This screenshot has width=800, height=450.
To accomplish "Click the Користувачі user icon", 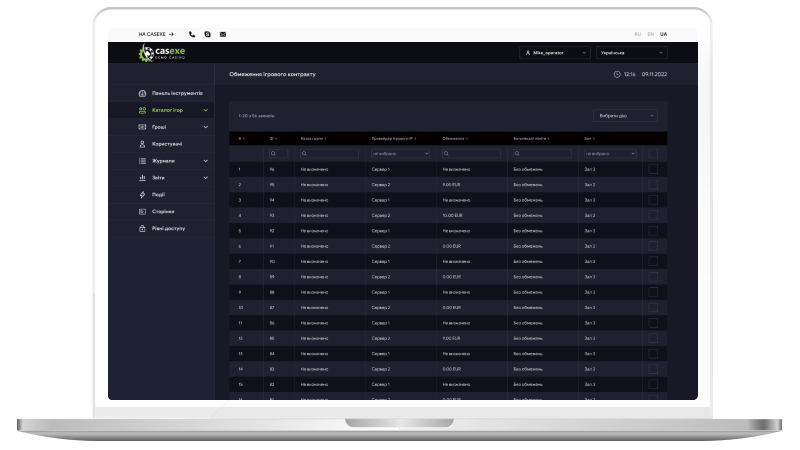I will click(x=142, y=144).
